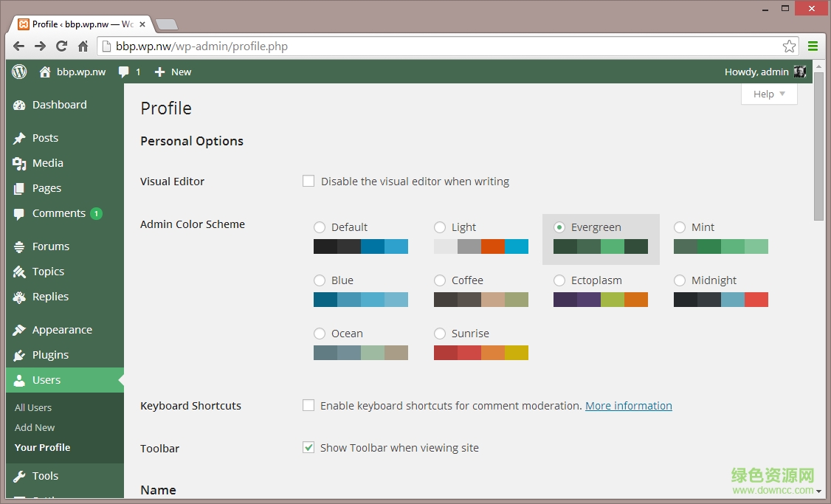This screenshot has width=831, height=504.
Task: Click the Plugins sidebar icon
Action: [x=18, y=354]
